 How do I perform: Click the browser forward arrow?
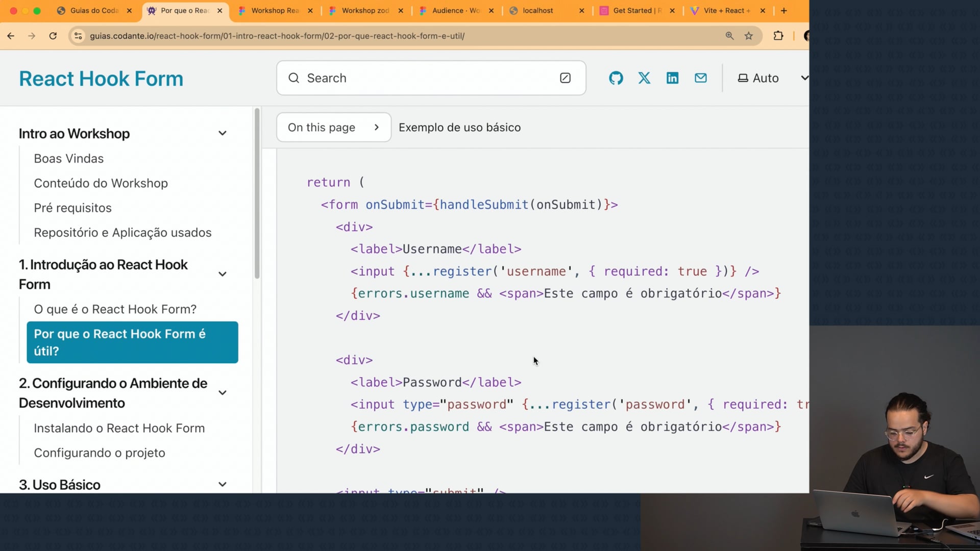[32, 36]
